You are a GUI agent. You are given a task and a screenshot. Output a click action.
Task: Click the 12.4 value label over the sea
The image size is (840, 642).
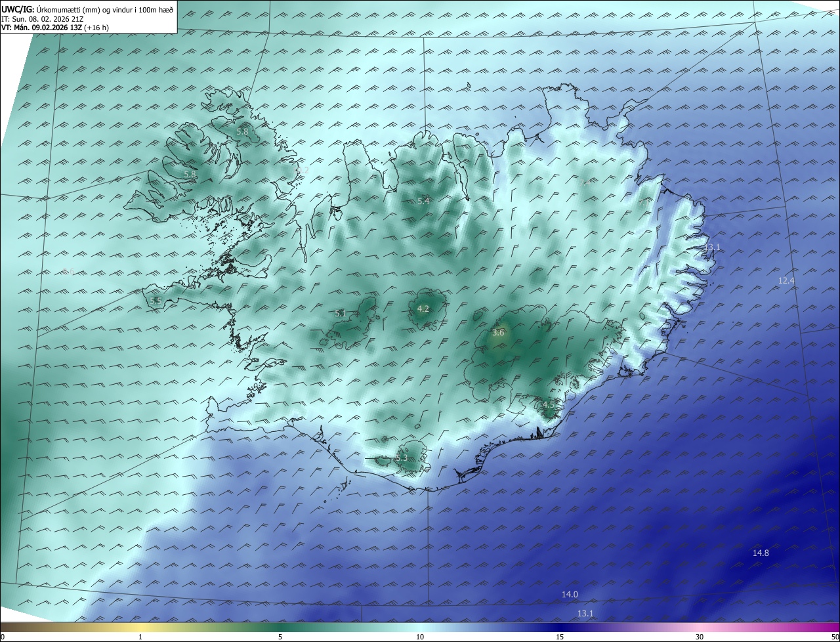(x=786, y=280)
